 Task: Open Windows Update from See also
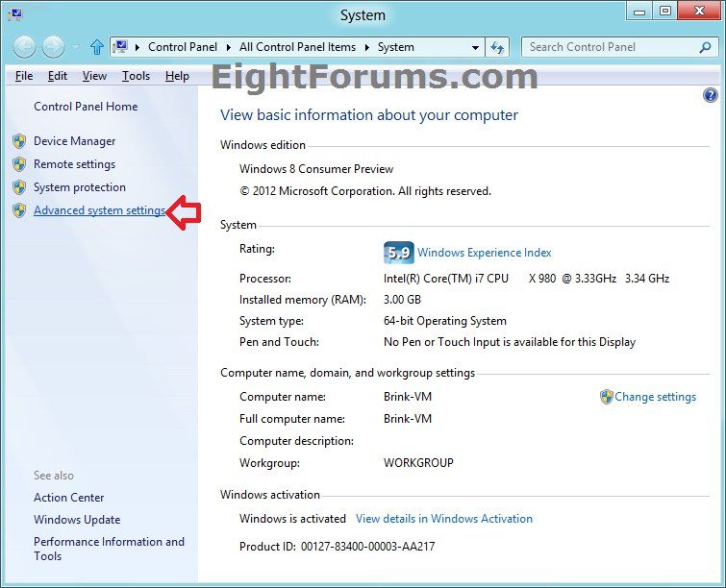77,520
